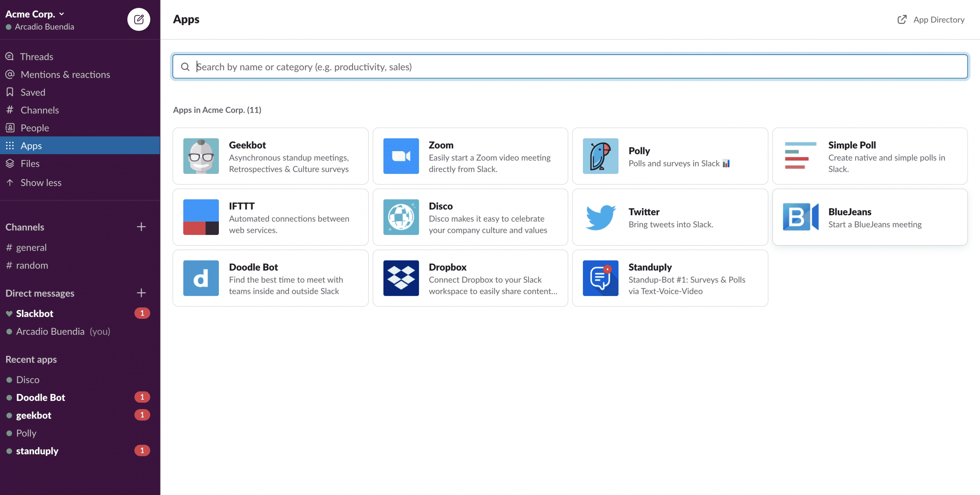
Task: Click the Threads sidebar icon
Action: (10, 56)
